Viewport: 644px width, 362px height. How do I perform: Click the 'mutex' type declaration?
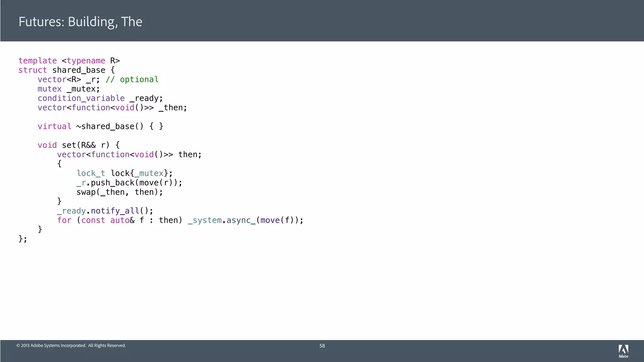tap(49, 89)
